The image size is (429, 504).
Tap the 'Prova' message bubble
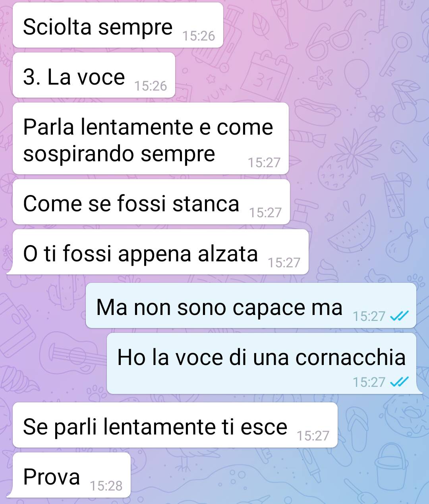71,475
